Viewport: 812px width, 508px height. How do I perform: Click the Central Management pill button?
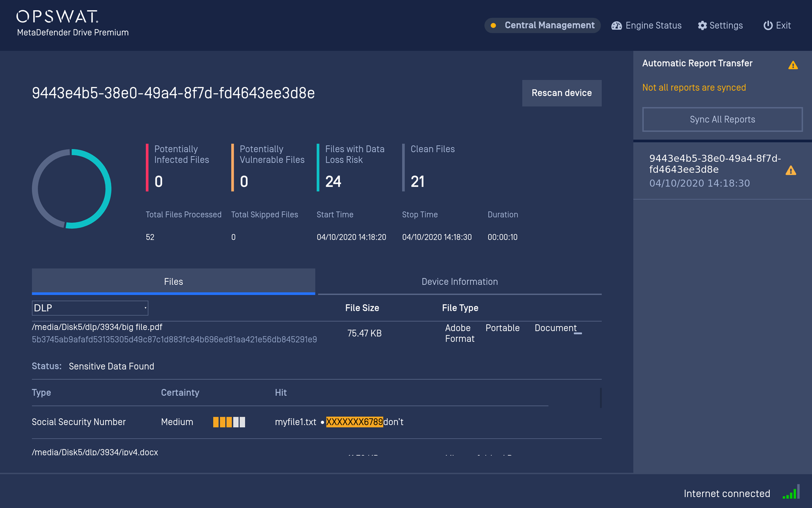(542, 26)
